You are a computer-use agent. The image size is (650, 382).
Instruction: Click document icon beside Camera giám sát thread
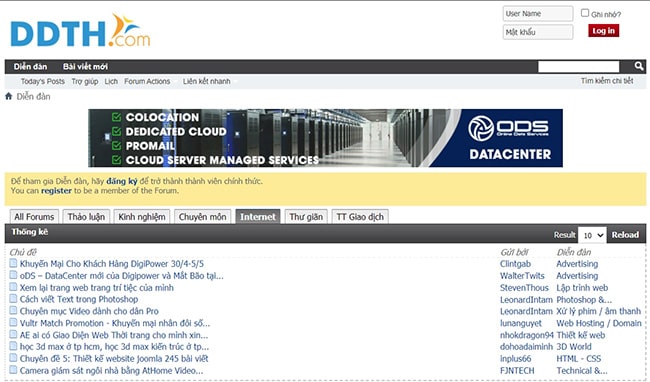(13, 370)
